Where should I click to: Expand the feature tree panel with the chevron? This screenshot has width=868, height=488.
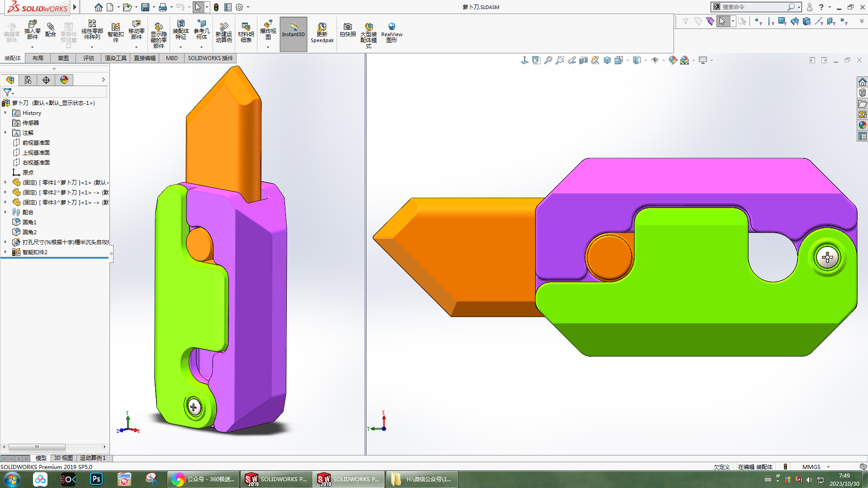tap(104, 80)
